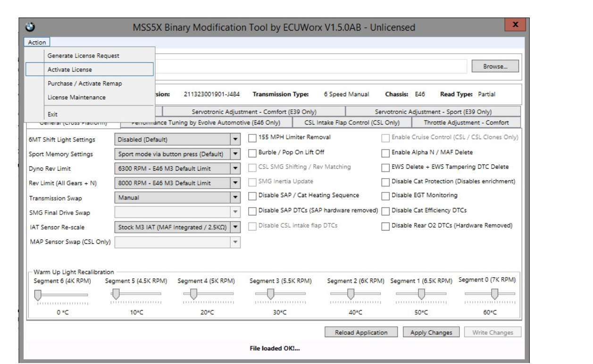Tick the Disable EGT Monitoring checkbox
Screen dimensions: 593x364
[x=385, y=195]
